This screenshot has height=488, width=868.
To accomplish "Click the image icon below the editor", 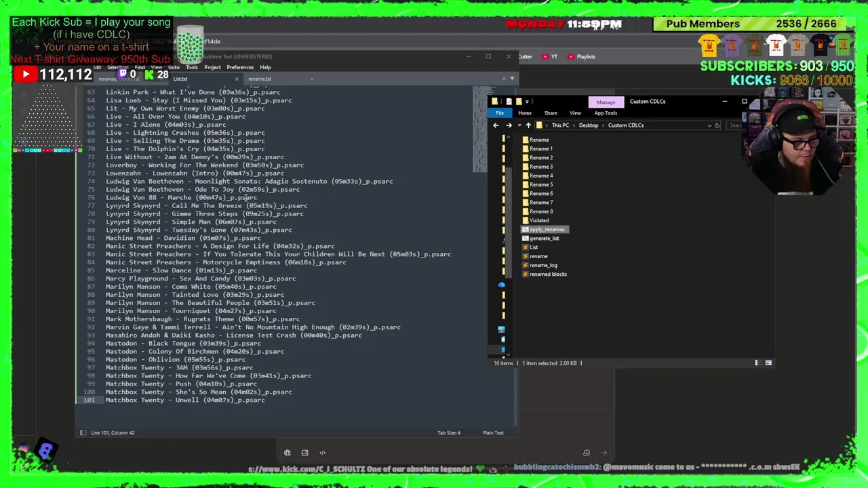I will coord(305,453).
